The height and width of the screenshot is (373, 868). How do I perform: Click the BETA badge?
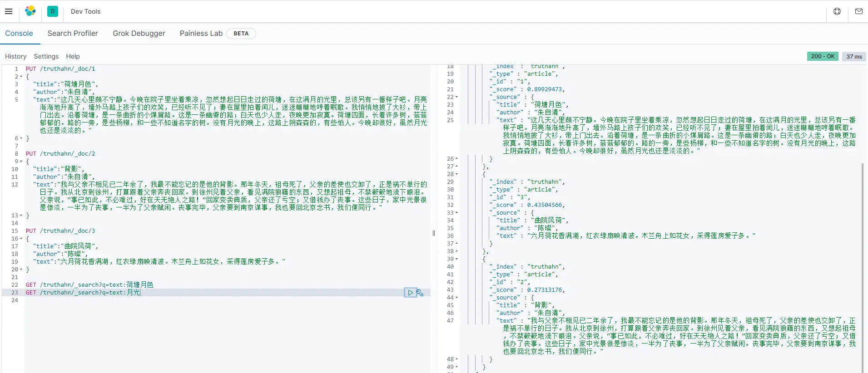coord(241,34)
